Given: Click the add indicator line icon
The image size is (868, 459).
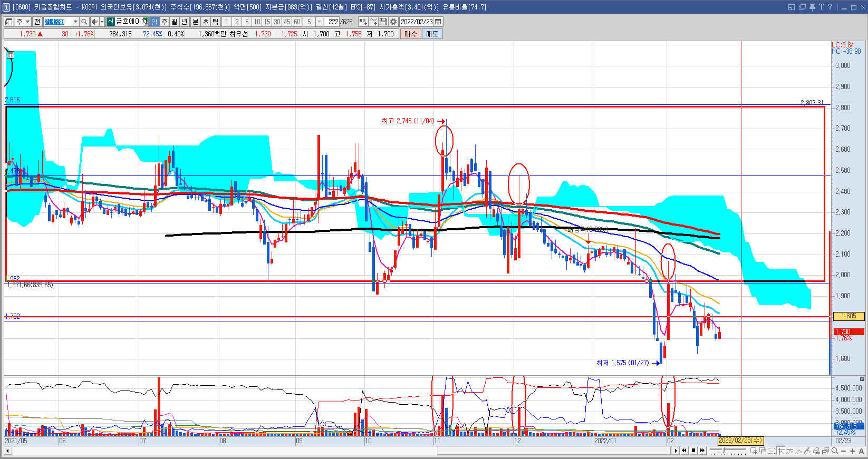Looking at the screenshot, I should click(373, 22).
